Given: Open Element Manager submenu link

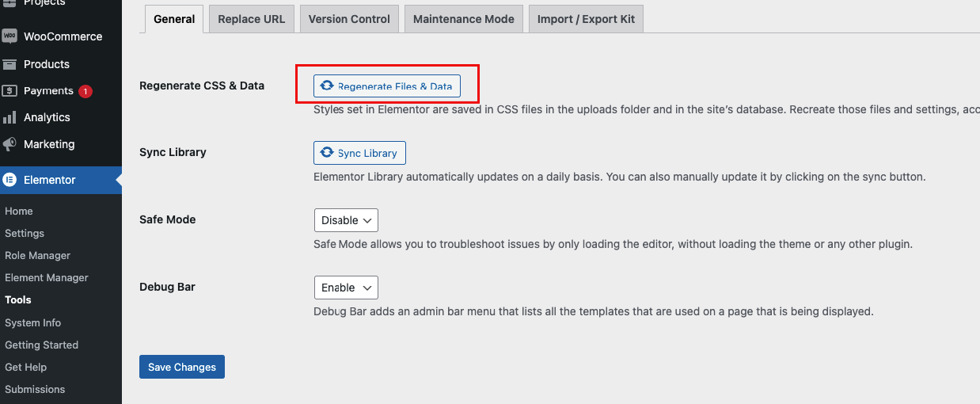Looking at the screenshot, I should pyautogui.click(x=47, y=278).
